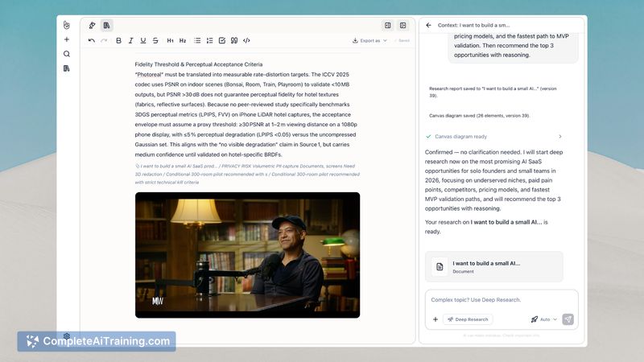The width and height of the screenshot is (644, 362).
Task: Insert a block quote
Action: 234,41
